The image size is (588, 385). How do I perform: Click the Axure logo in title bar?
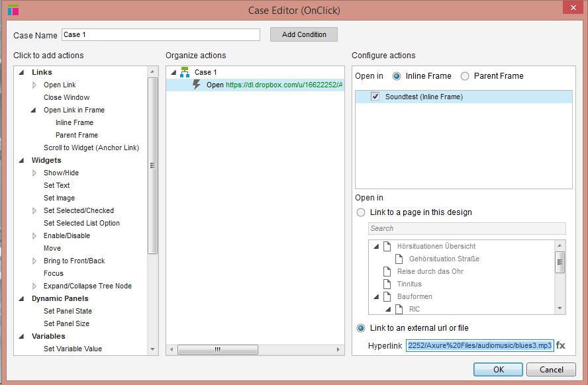tap(13, 10)
